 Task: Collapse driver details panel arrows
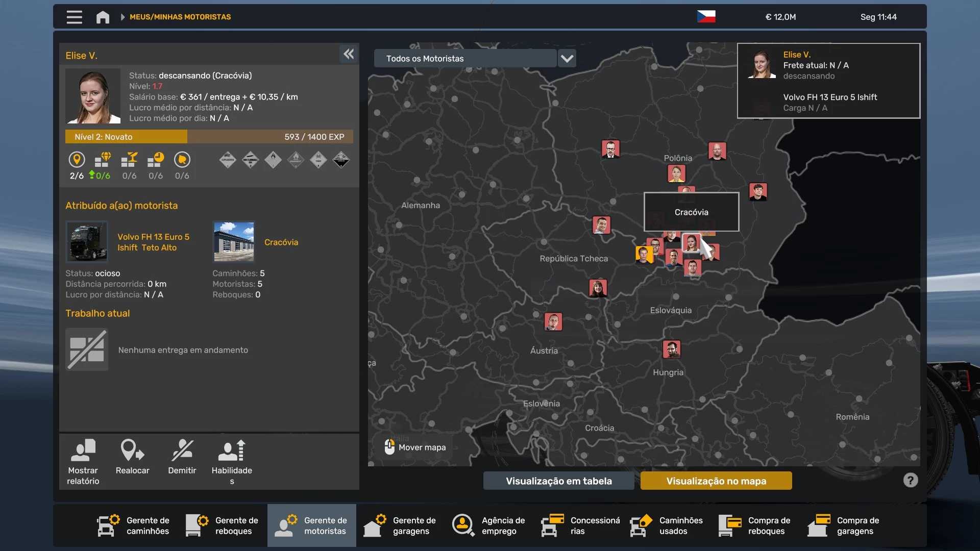click(349, 54)
